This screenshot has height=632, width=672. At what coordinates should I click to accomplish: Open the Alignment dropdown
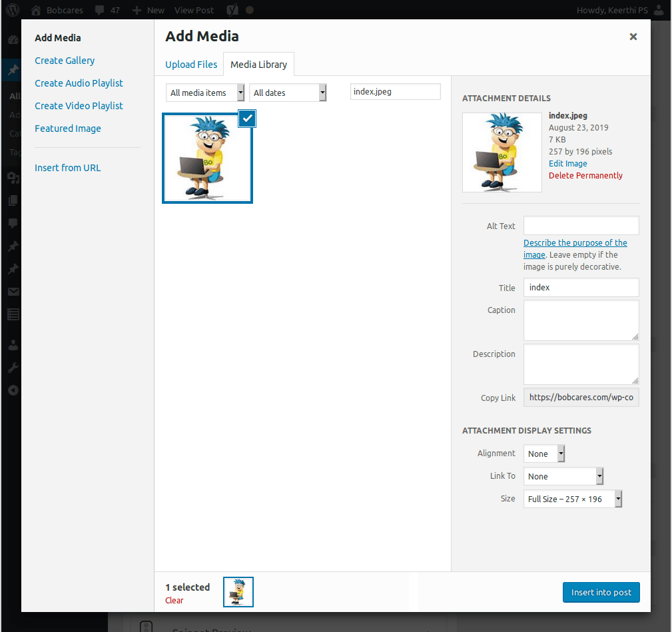[544, 454]
